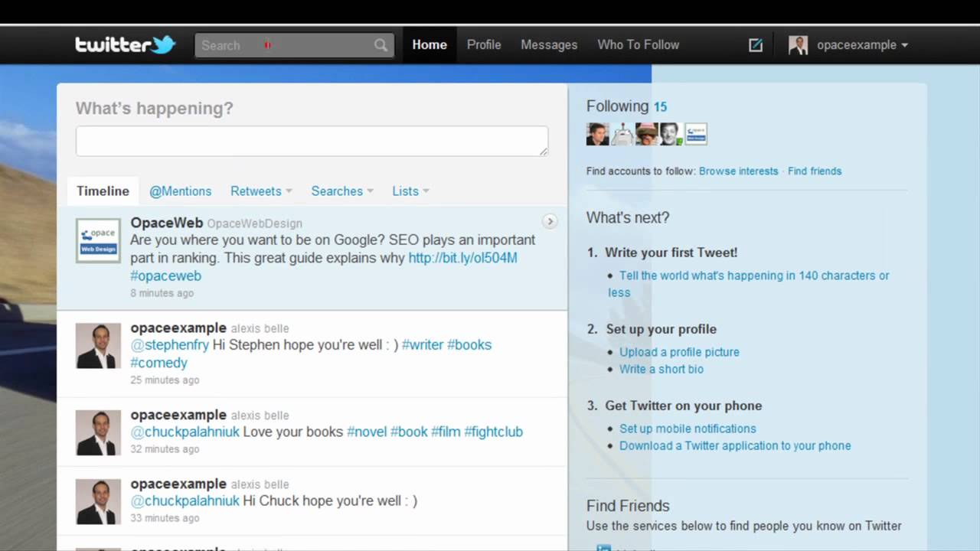Screen dimensions: 980x551
Task: Open the compose new tweet icon
Action: pyautogui.click(x=756, y=45)
